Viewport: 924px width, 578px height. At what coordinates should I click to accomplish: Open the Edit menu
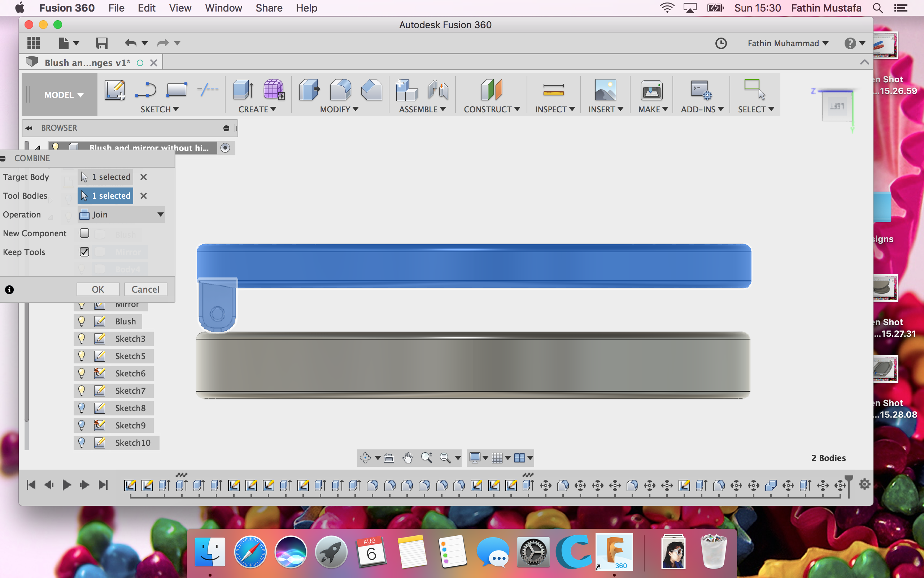tap(146, 8)
